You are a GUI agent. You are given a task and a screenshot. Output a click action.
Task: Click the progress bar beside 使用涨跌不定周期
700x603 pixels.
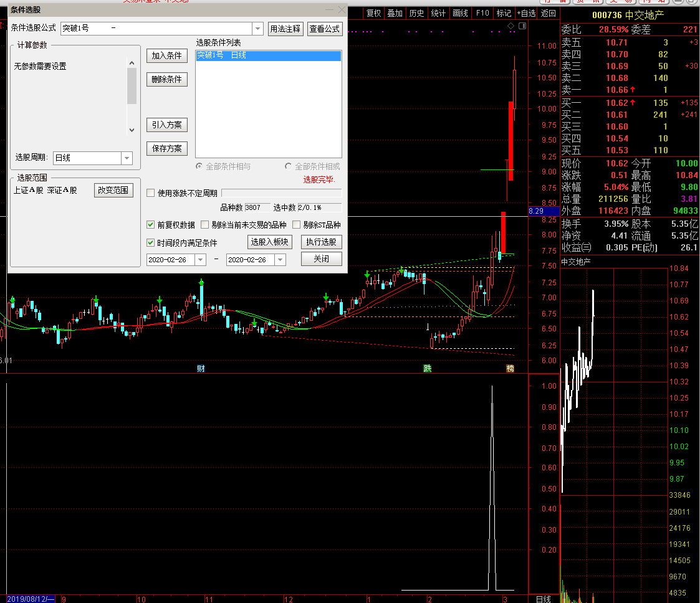tap(281, 192)
